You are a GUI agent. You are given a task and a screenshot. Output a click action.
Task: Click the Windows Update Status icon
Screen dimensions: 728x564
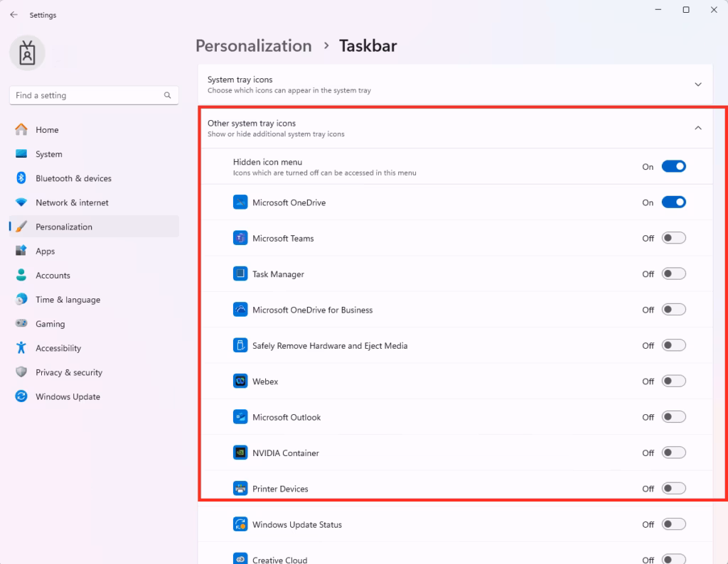[240, 524]
